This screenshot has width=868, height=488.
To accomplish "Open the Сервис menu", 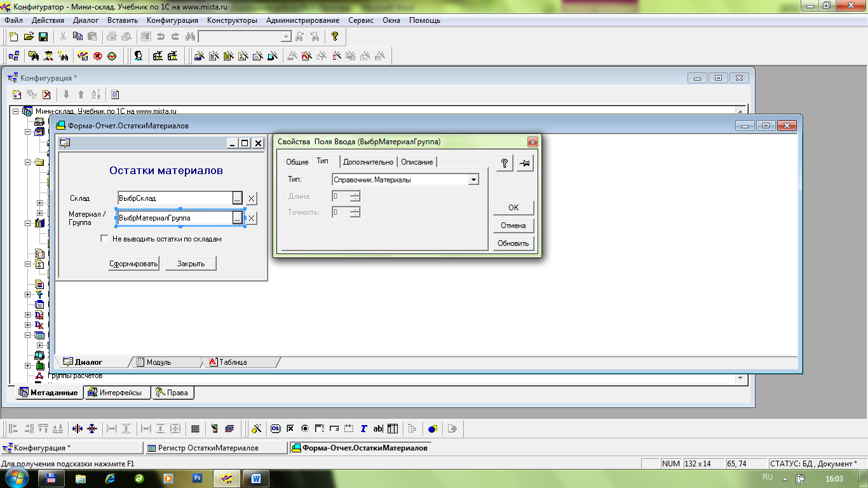I will [361, 20].
